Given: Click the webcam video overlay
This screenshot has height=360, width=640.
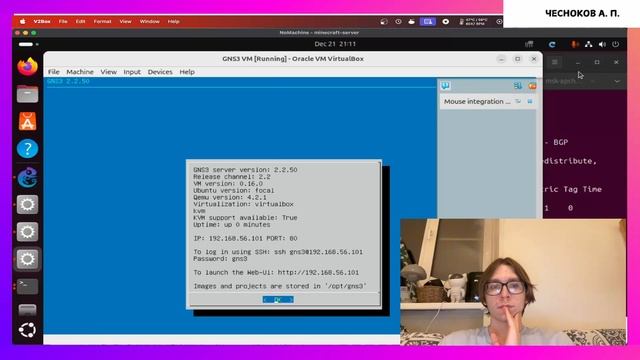Looking at the screenshot, I should 513,282.
